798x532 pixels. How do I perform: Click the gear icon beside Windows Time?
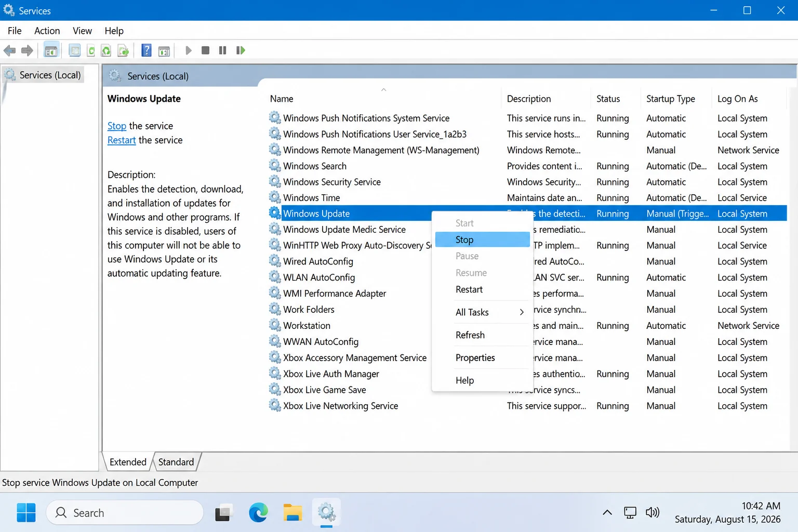[x=275, y=197]
